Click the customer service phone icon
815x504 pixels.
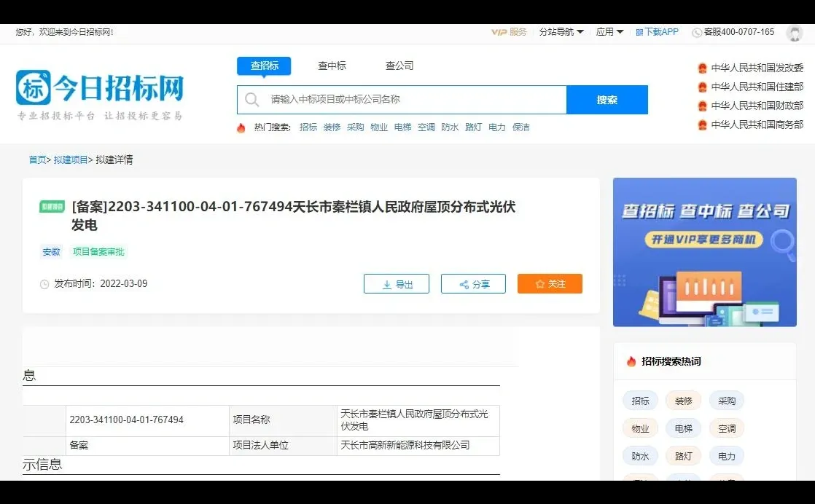(696, 32)
